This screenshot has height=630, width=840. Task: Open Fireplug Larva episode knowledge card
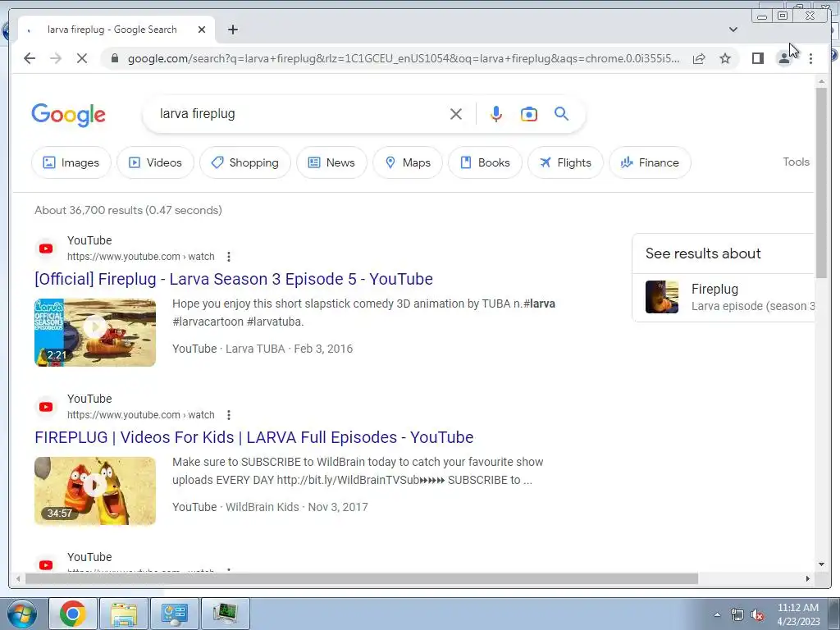click(724, 297)
